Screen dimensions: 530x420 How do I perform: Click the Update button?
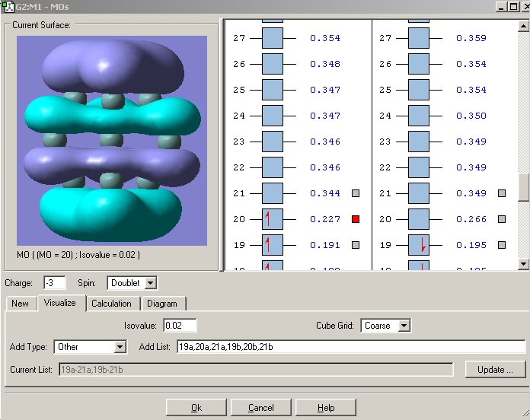[495, 370]
